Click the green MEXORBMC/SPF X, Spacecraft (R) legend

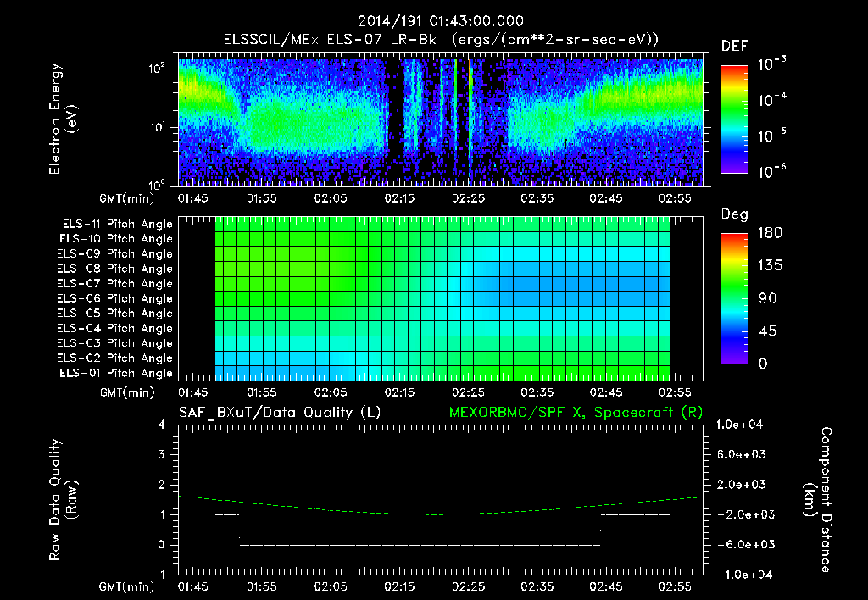click(576, 413)
